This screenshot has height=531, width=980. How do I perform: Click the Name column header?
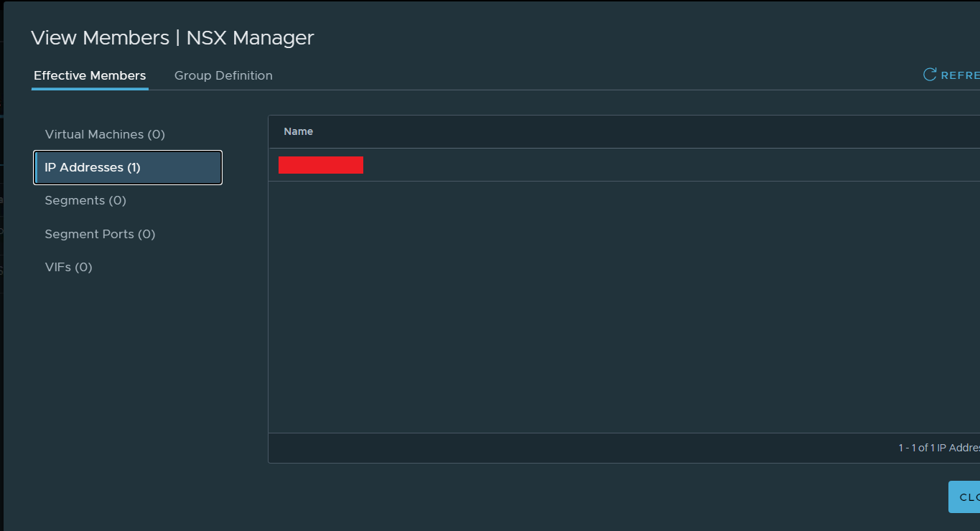tap(299, 131)
